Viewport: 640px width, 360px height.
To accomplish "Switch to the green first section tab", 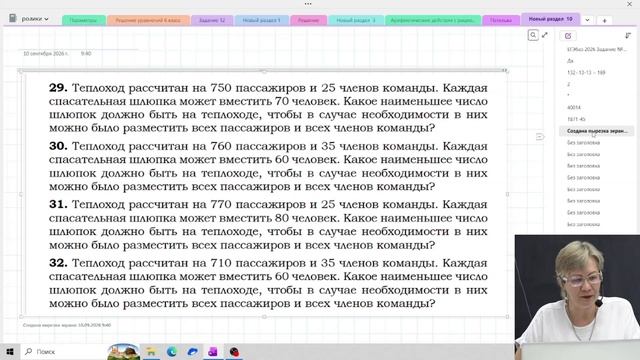I will coord(84,20).
